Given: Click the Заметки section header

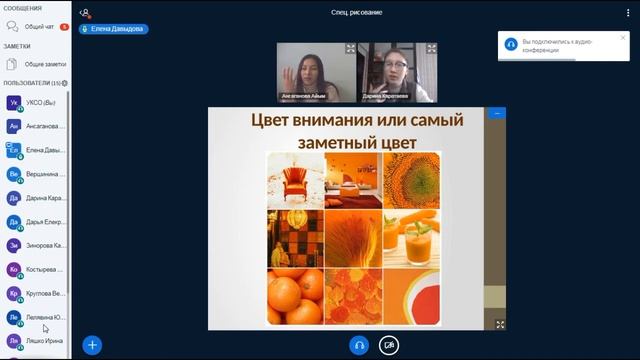Looking at the screenshot, I should (17, 46).
